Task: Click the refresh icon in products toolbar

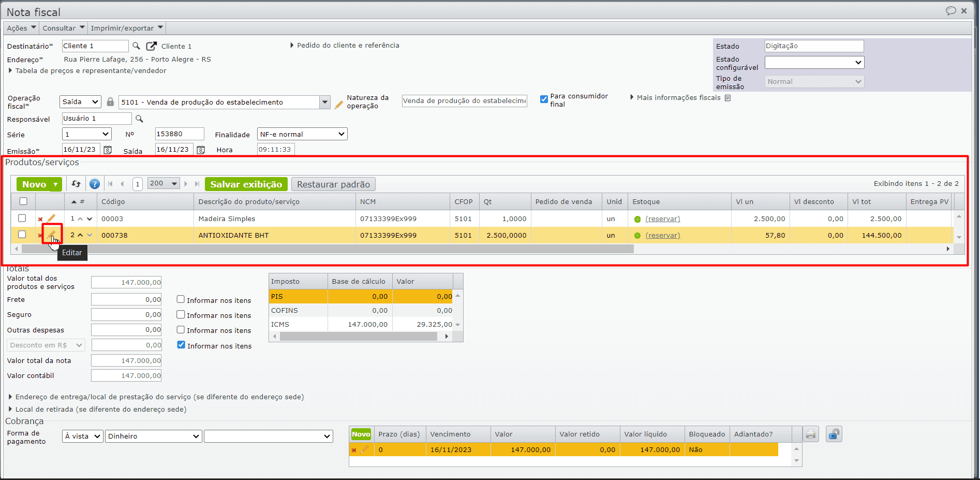Action: pos(76,184)
